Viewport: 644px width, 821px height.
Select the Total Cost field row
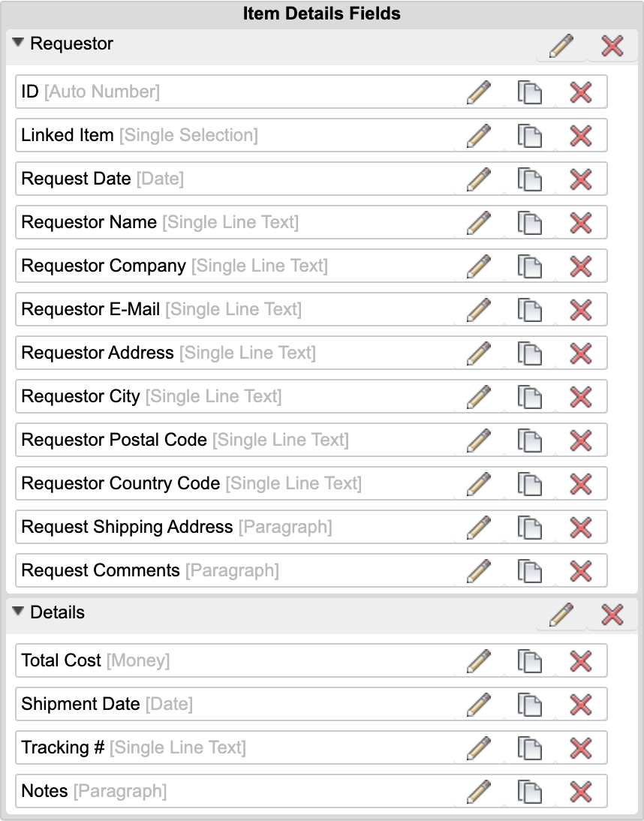pos(225,661)
